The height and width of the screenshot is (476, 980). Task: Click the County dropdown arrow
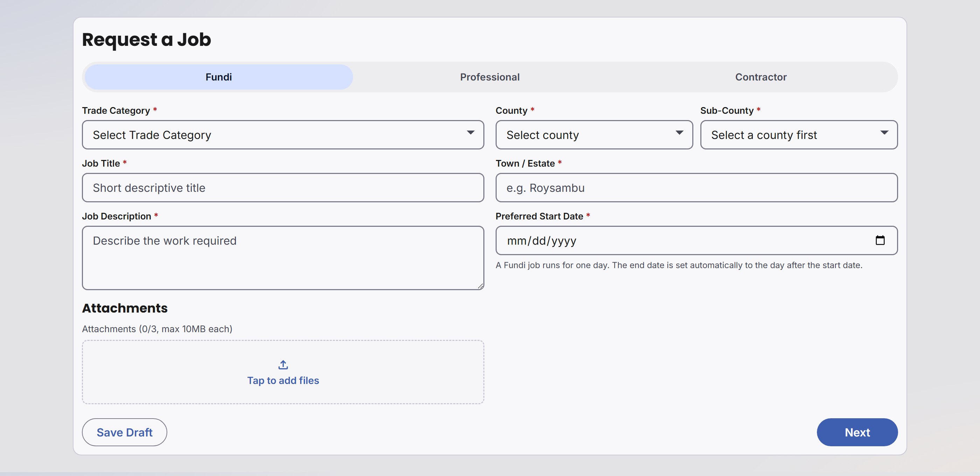click(x=679, y=133)
